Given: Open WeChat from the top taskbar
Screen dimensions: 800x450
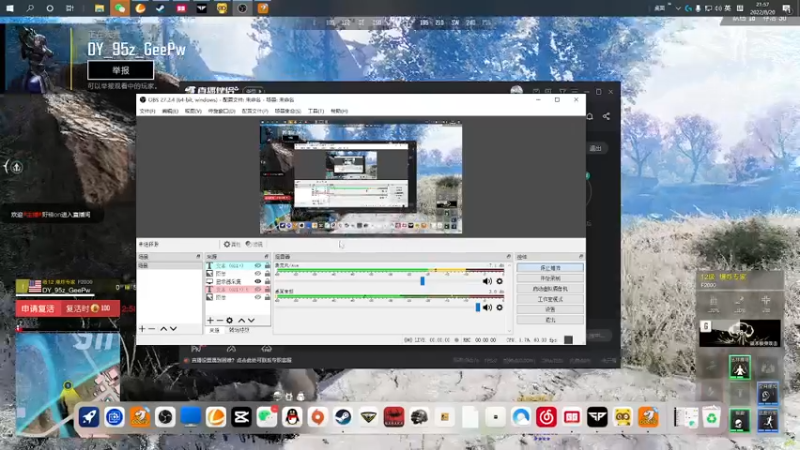Looking at the screenshot, I should [x=119, y=8].
